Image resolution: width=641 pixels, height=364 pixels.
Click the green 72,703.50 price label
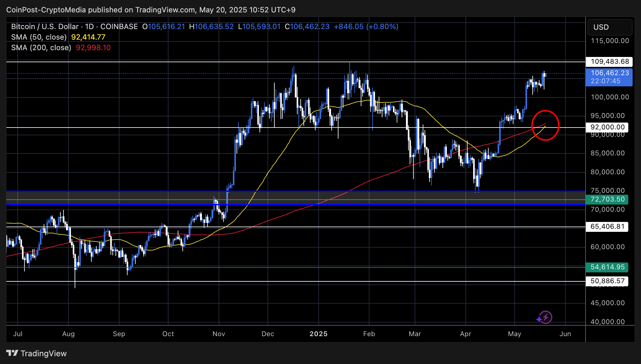607,199
